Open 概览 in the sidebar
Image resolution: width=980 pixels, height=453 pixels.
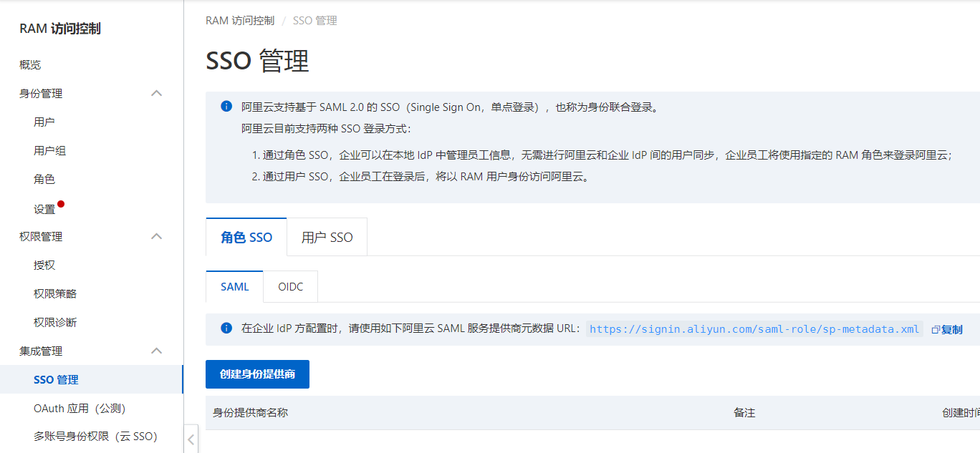(30, 64)
